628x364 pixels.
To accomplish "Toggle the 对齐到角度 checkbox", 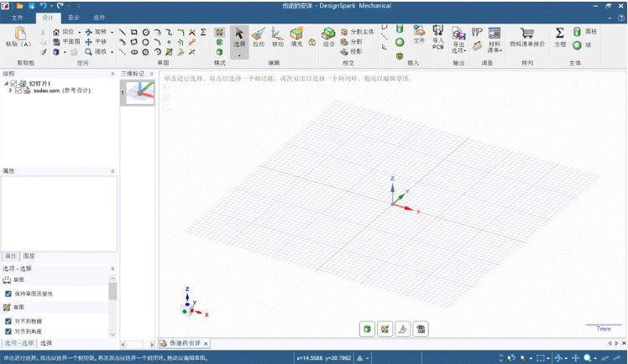I will click(x=8, y=331).
